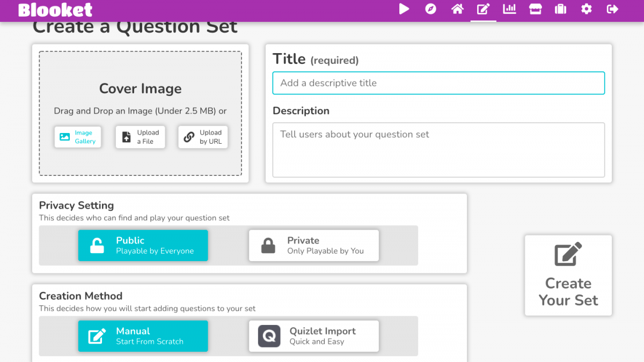Open the Image Gallery for the cover image
The height and width of the screenshot is (362, 644).
click(78, 137)
